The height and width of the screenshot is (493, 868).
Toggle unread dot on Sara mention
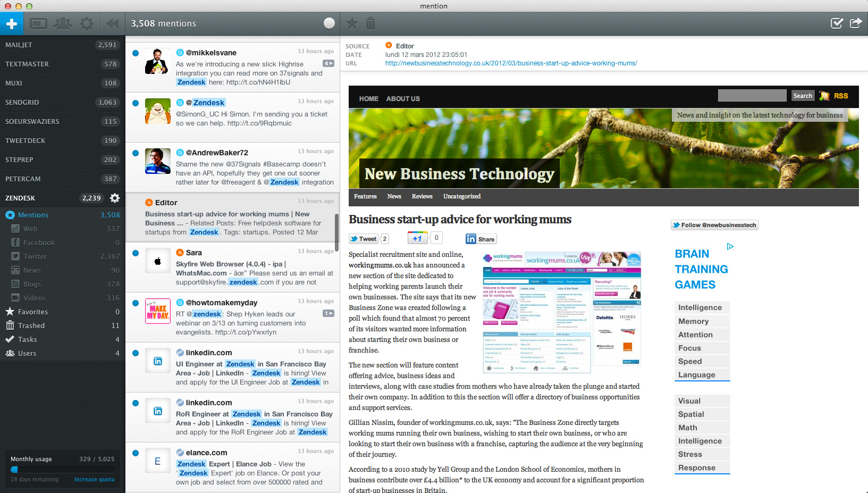tap(136, 253)
